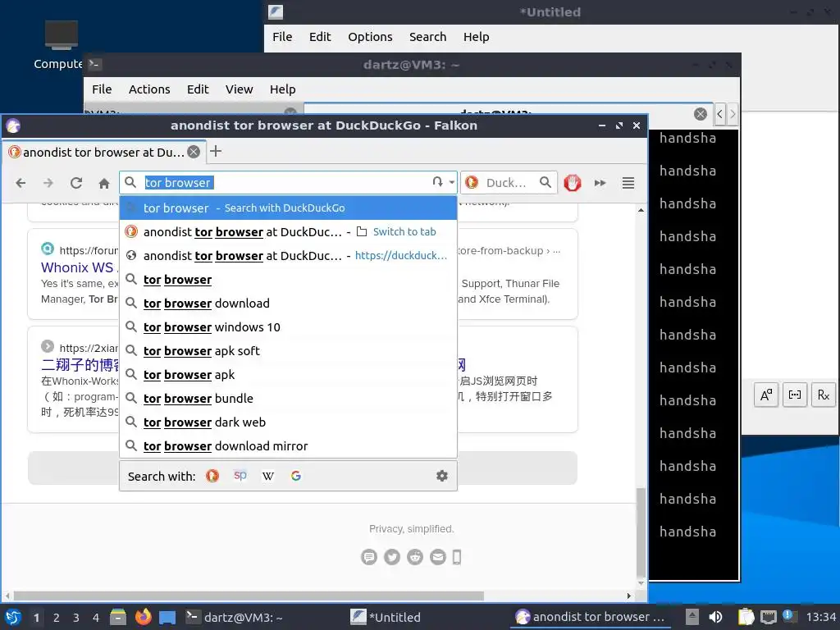This screenshot has width=840, height=630.
Task: Click the DuckDuckGo chat bubble footer icon
Action: pyautogui.click(x=369, y=557)
